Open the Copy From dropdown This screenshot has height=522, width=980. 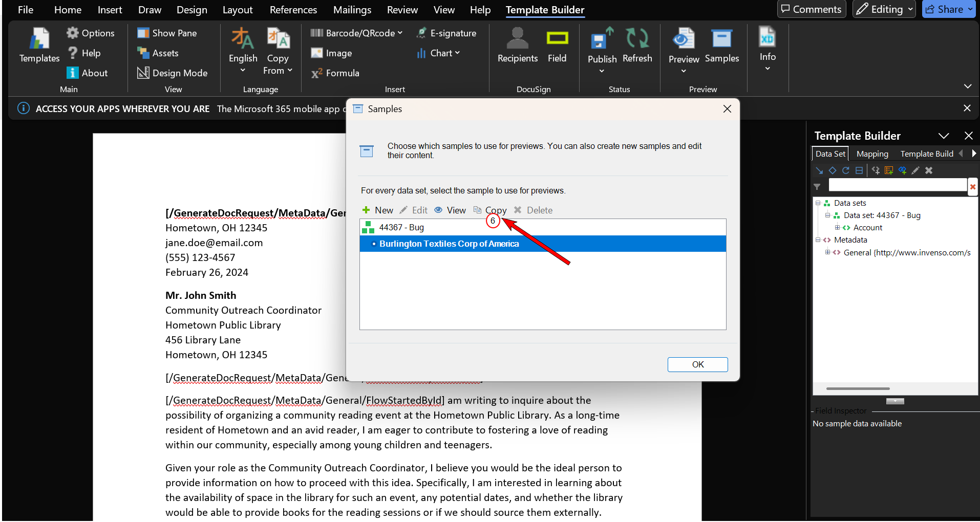click(x=278, y=51)
